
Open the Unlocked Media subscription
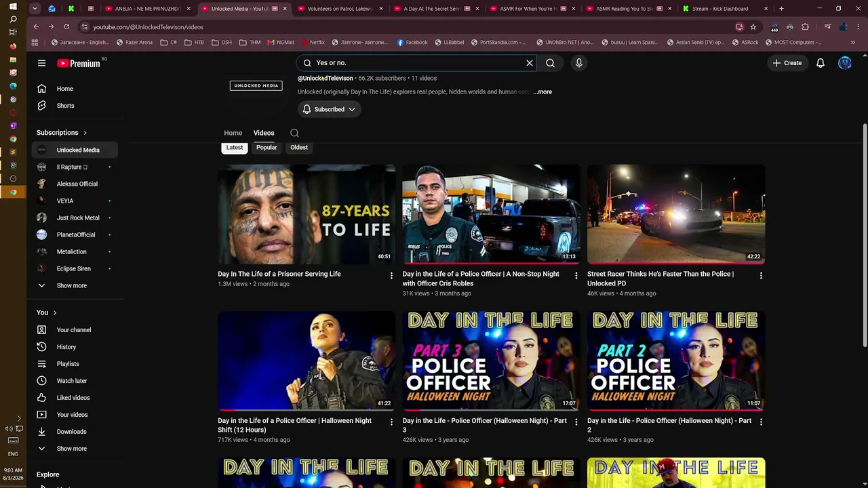(x=75, y=150)
